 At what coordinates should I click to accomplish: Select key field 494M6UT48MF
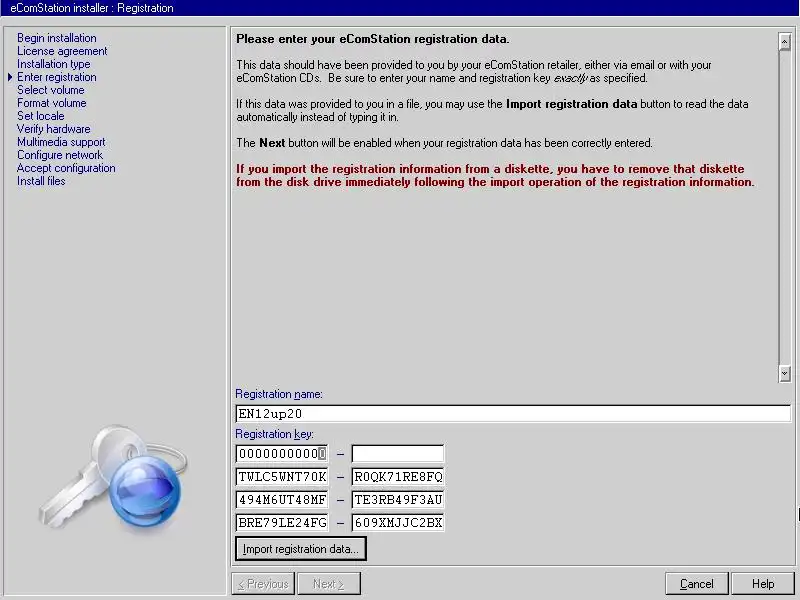pyautogui.click(x=282, y=499)
